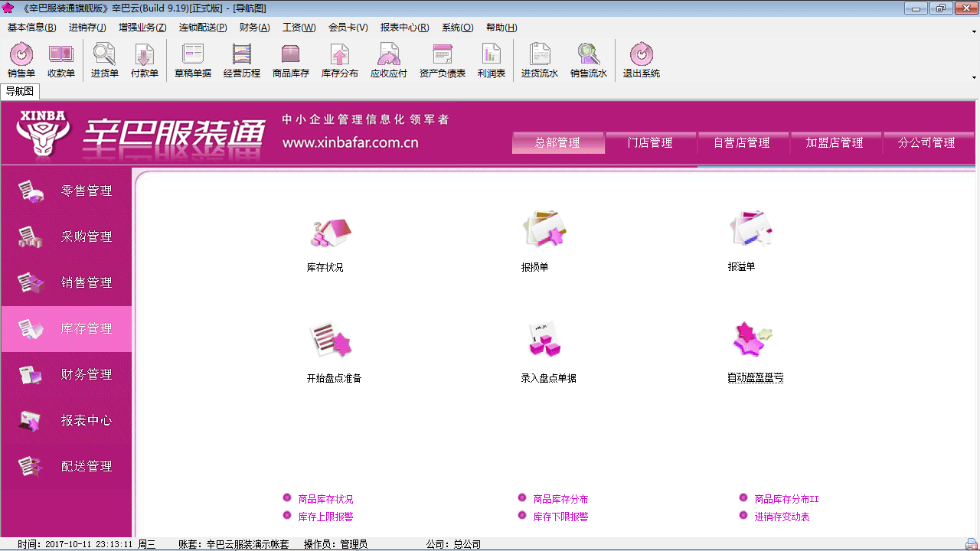Switch to the 总部管理 tab

pos(558,142)
